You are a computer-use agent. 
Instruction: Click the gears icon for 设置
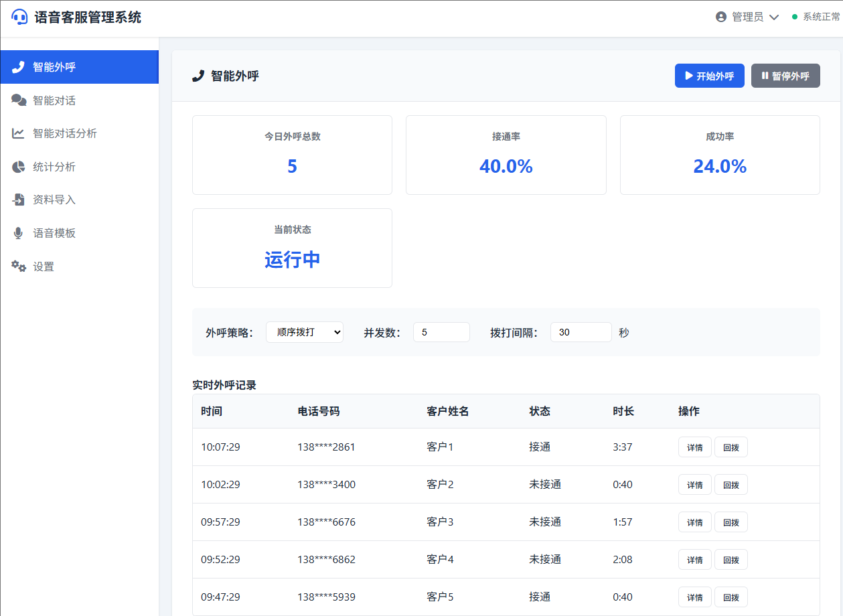(x=19, y=266)
